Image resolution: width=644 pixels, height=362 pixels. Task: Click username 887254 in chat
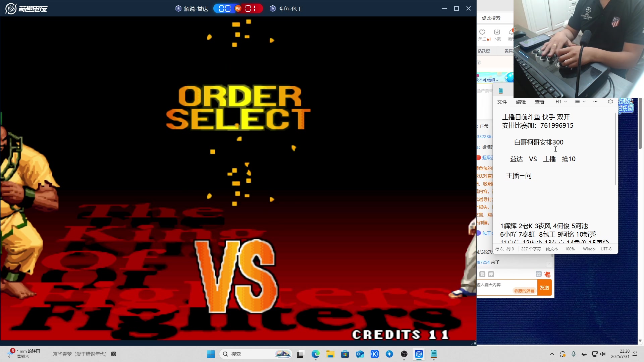click(x=483, y=262)
